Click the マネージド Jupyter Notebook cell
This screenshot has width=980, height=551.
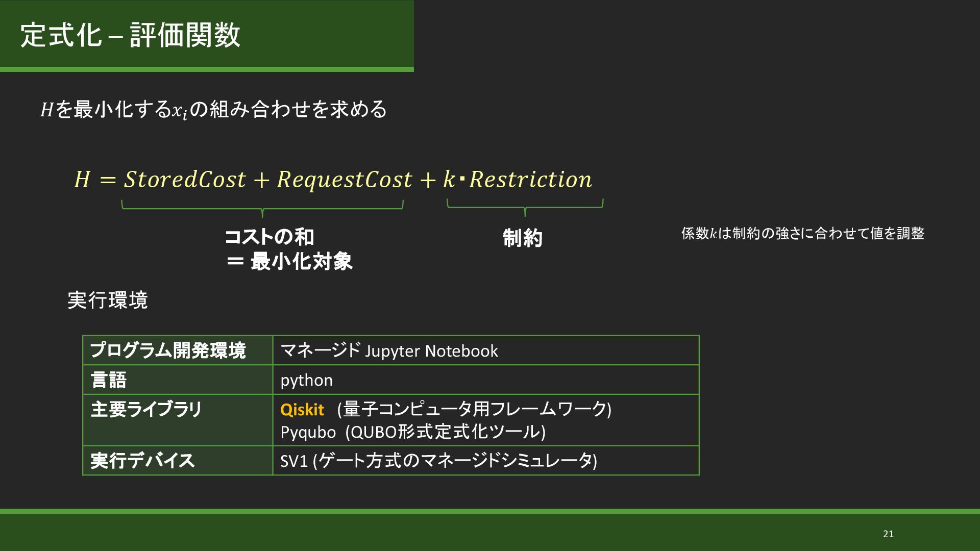(389, 351)
